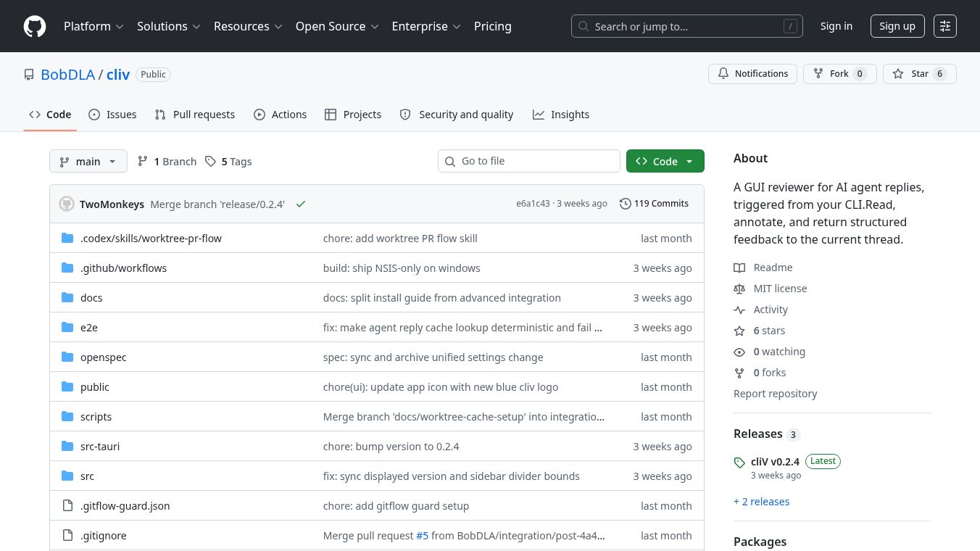980x551 pixels.
Task: Click the TwoMonkeys avatar icon
Action: point(67,204)
